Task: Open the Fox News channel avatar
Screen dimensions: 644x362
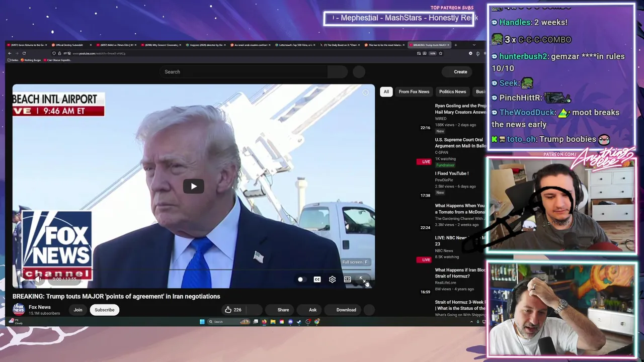Action: (x=19, y=310)
